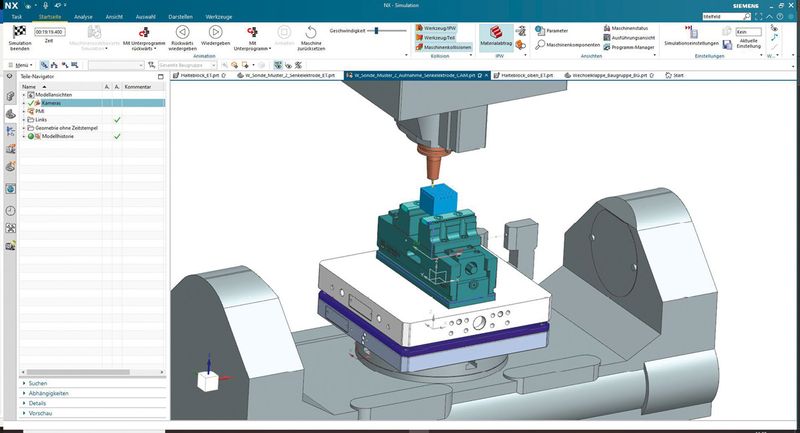Image resolution: width=800 pixels, height=433 pixels.
Task: Click the Mit Unterprogramm step icon
Action: click(x=252, y=32)
